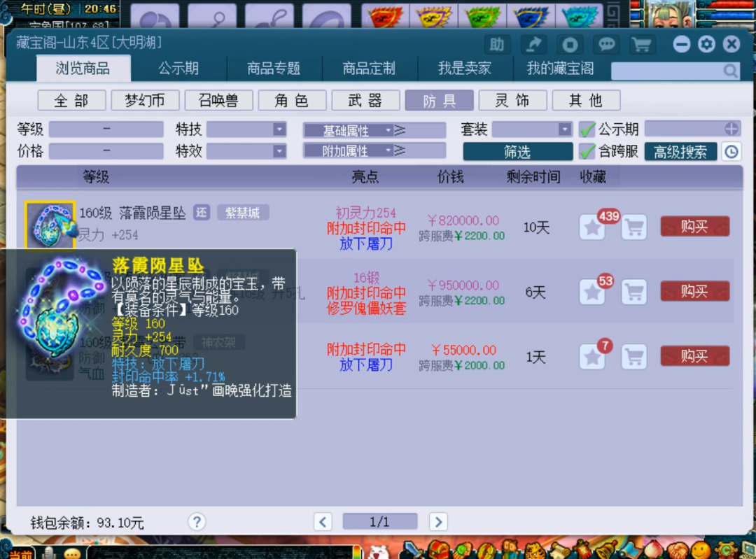Screen dimensions: 756x559
Task: Select the red mask icon in top bar
Action: (385, 16)
